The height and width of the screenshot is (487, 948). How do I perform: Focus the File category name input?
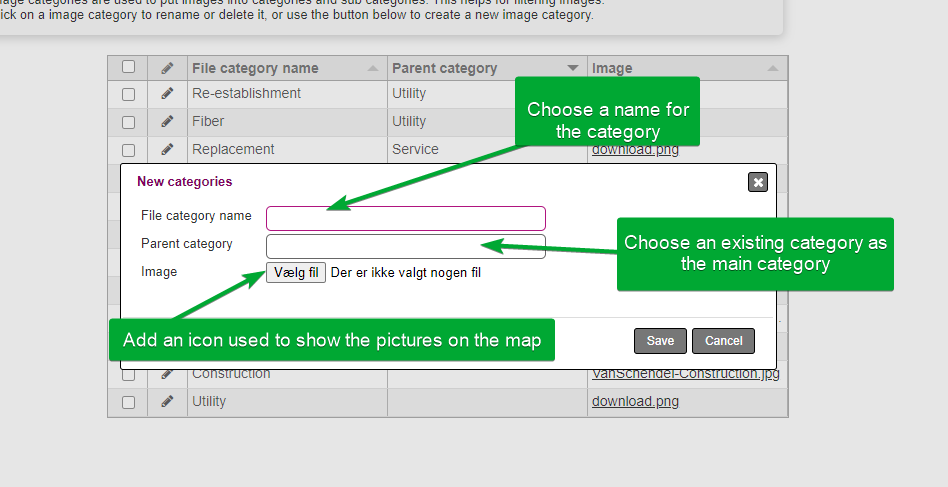pos(405,218)
